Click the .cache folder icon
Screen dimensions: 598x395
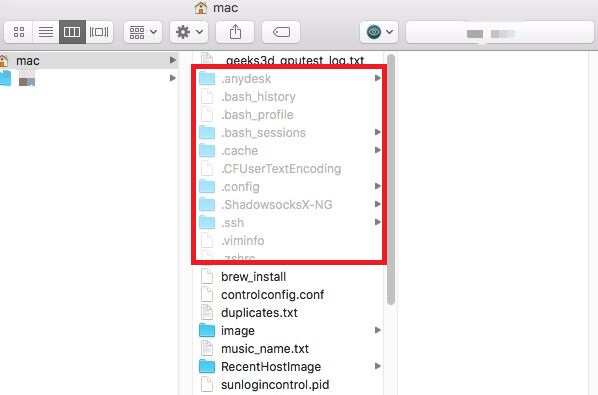[207, 150]
